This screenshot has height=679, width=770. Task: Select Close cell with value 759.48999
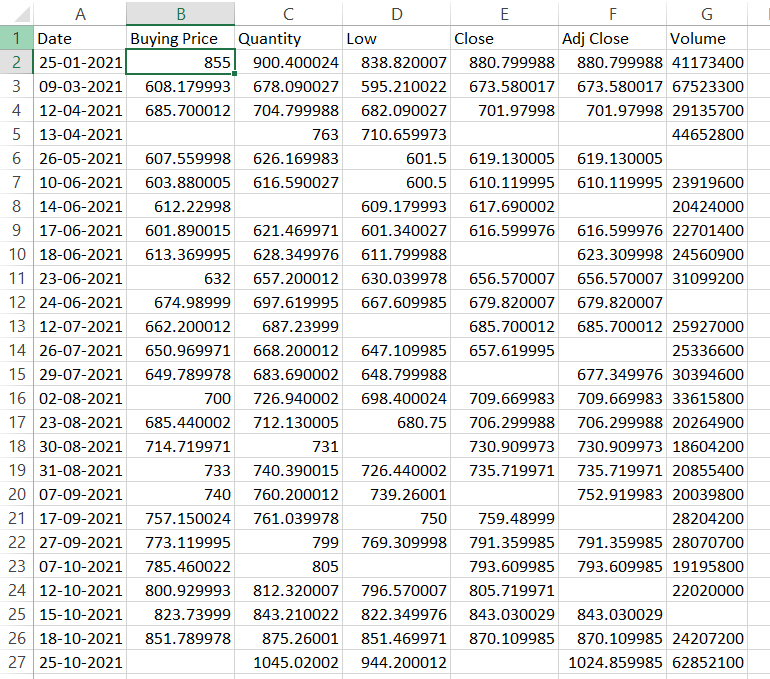(503, 518)
